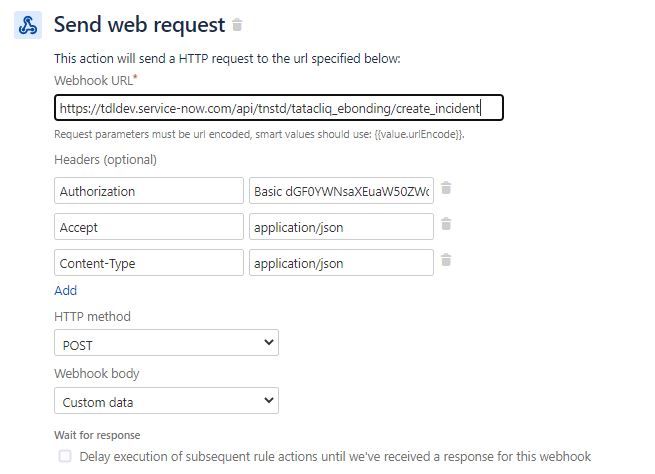Click the Basic auth token value field
Screen dimensions: 655x474
coord(341,191)
